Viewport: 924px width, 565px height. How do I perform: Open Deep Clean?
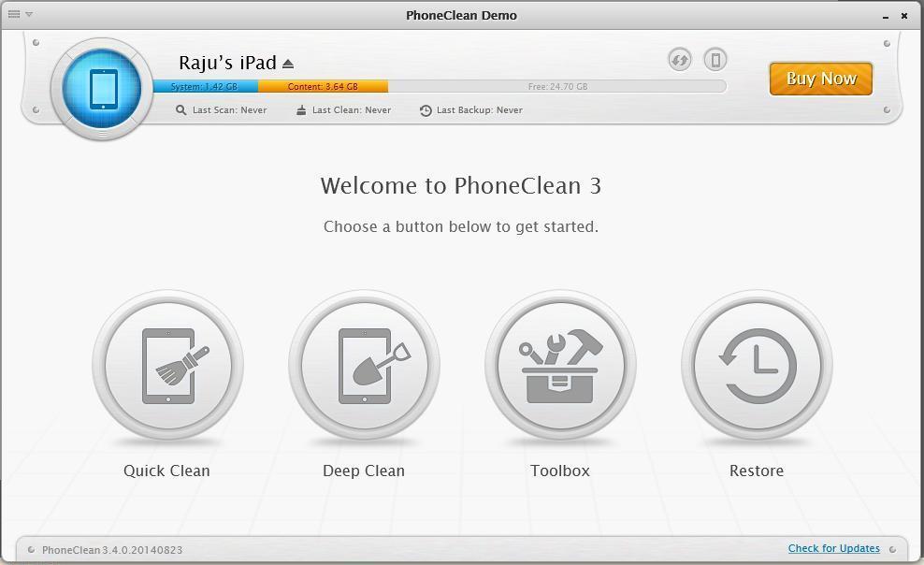[364, 366]
